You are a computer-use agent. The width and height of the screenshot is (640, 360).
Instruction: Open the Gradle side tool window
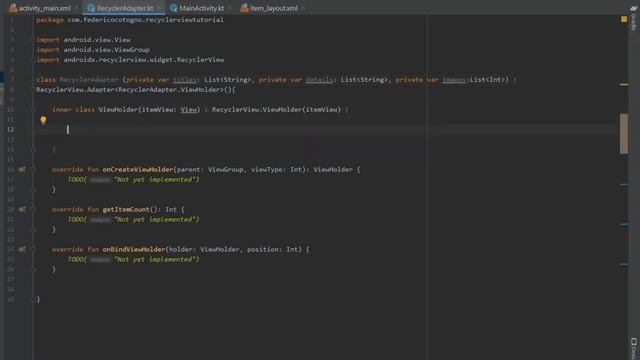coord(633,18)
